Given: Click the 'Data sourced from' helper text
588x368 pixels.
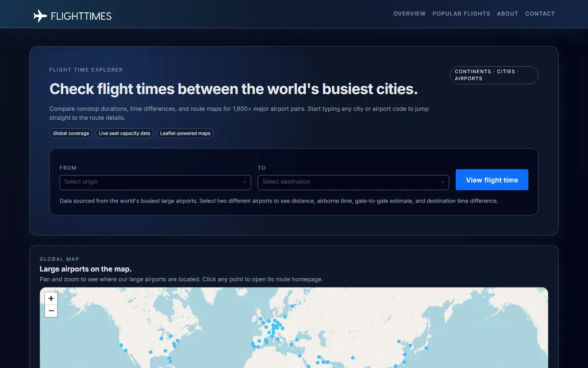Looking at the screenshot, I should (279, 201).
